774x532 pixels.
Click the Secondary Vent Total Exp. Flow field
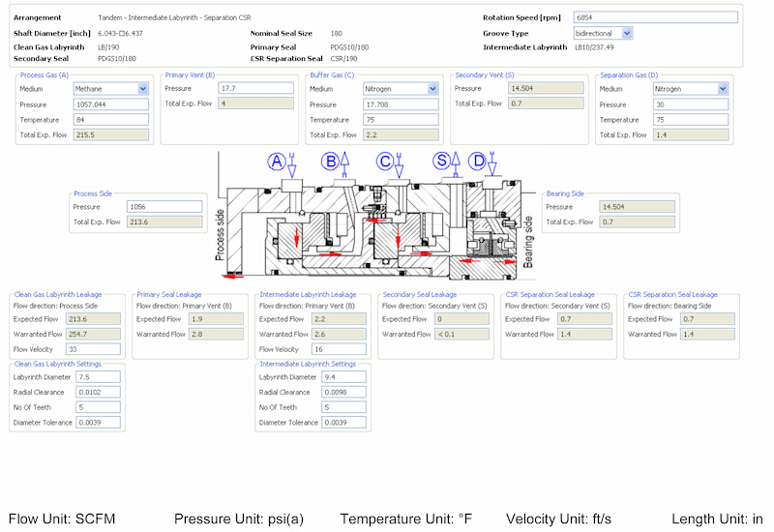click(x=546, y=103)
